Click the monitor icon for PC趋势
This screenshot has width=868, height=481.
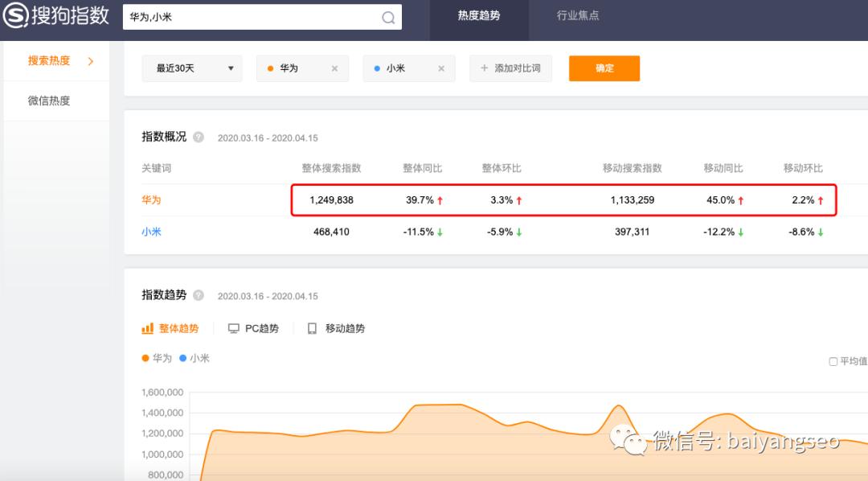point(233,328)
